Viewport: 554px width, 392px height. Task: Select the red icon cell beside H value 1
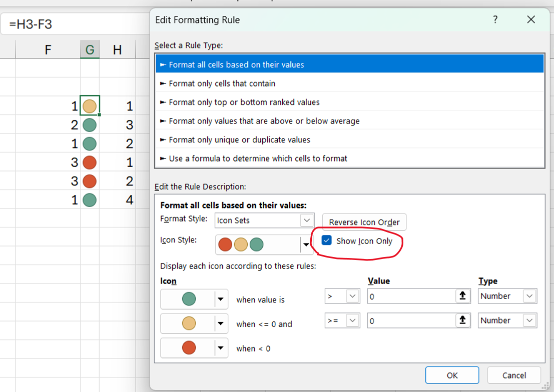tap(90, 162)
